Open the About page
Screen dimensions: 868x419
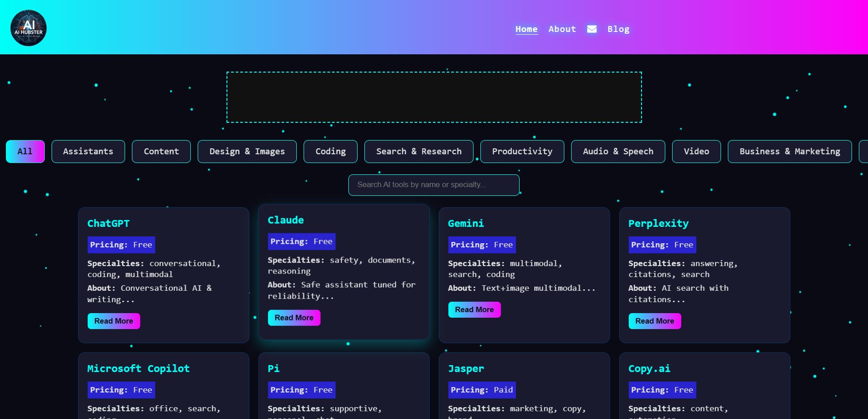coord(562,29)
